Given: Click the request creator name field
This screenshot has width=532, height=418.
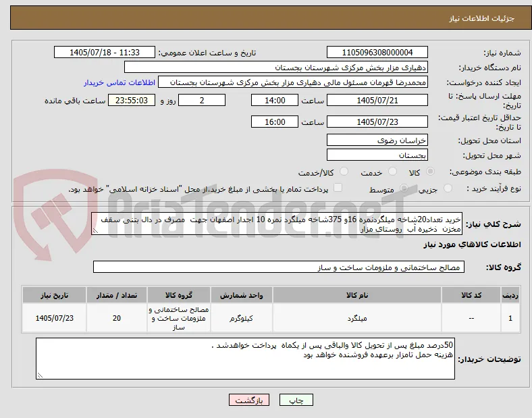Looking at the screenshot, I should [293, 82].
